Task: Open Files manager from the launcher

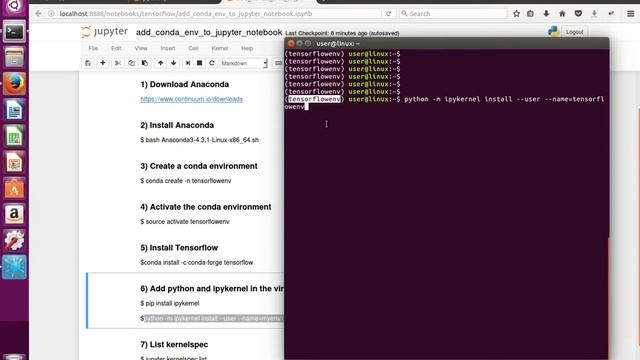Action: tap(14, 57)
